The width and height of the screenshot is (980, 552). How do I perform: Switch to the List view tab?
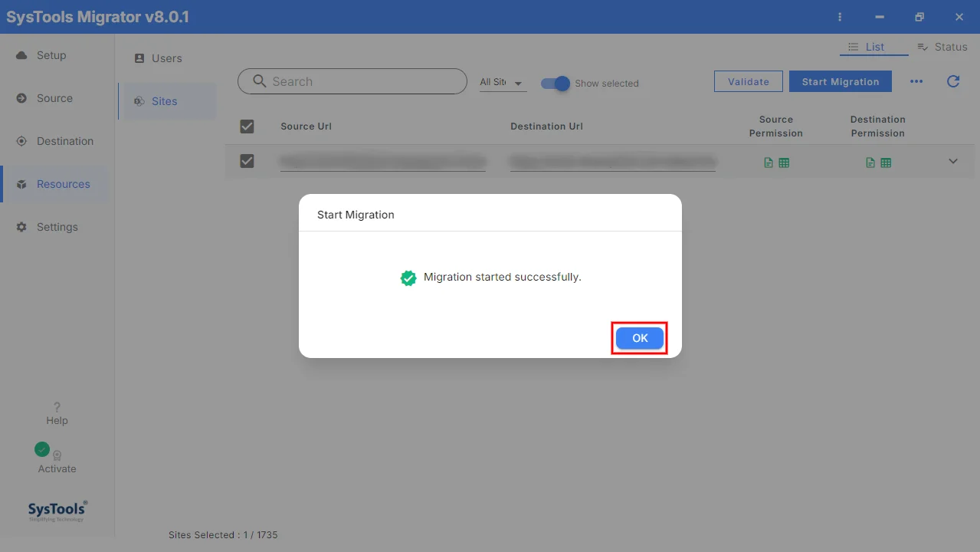[874, 47]
